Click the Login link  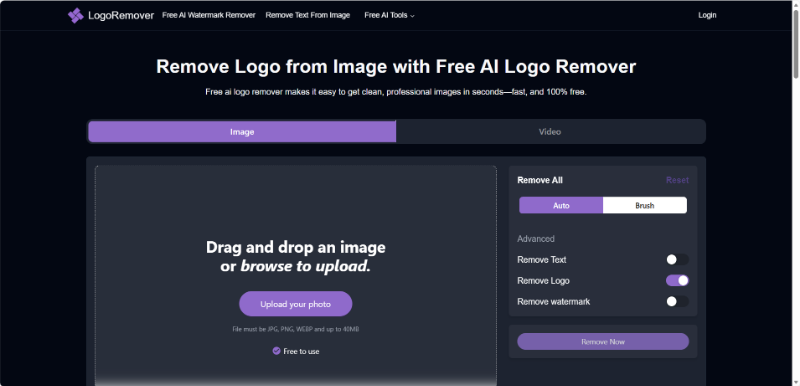(707, 15)
